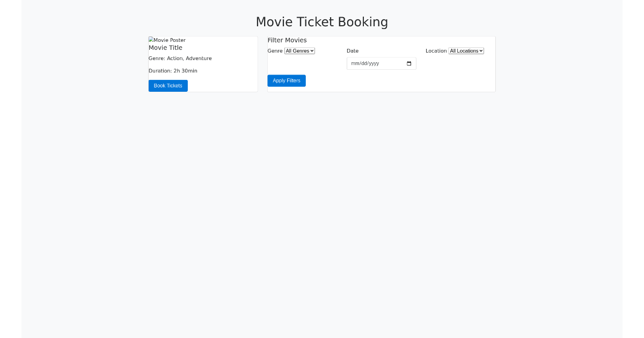Click the calendar picker icon on Date field
The image size is (644, 338).
tap(408, 63)
